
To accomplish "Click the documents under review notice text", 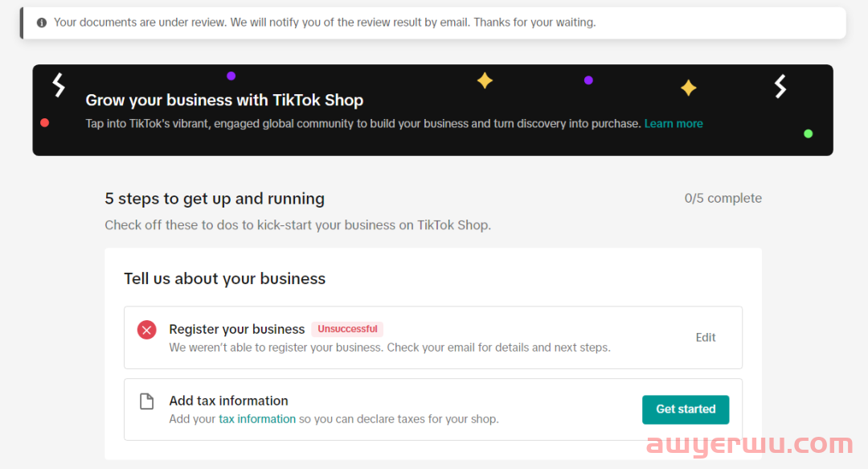I will [325, 23].
